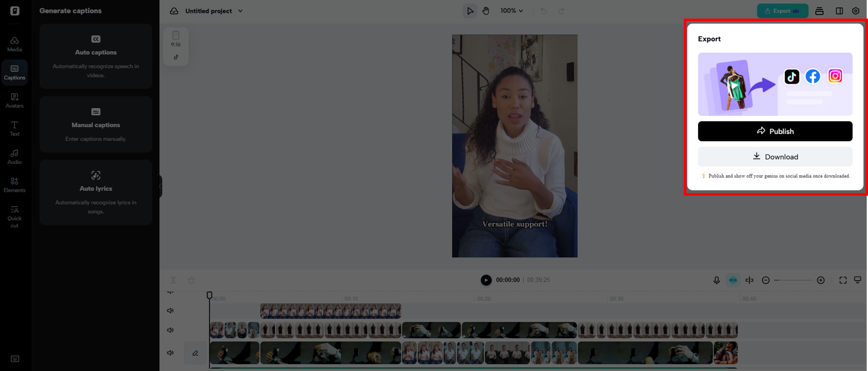Click the microphone record icon
The width and height of the screenshot is (868, 371).
(716, 281)
